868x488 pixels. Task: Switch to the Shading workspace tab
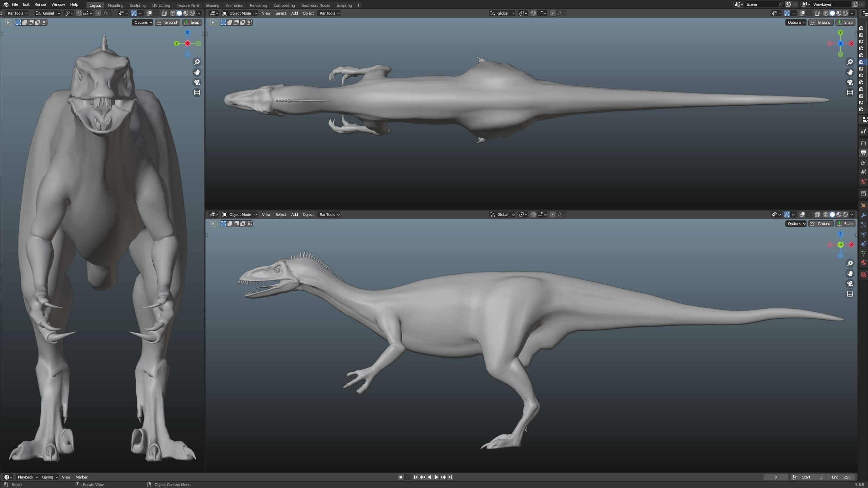click(212, 5)
